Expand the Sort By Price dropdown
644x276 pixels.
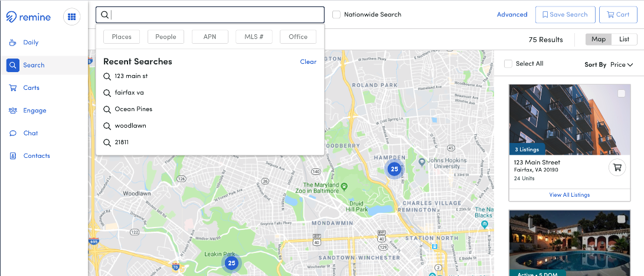[x=622, y=64]
